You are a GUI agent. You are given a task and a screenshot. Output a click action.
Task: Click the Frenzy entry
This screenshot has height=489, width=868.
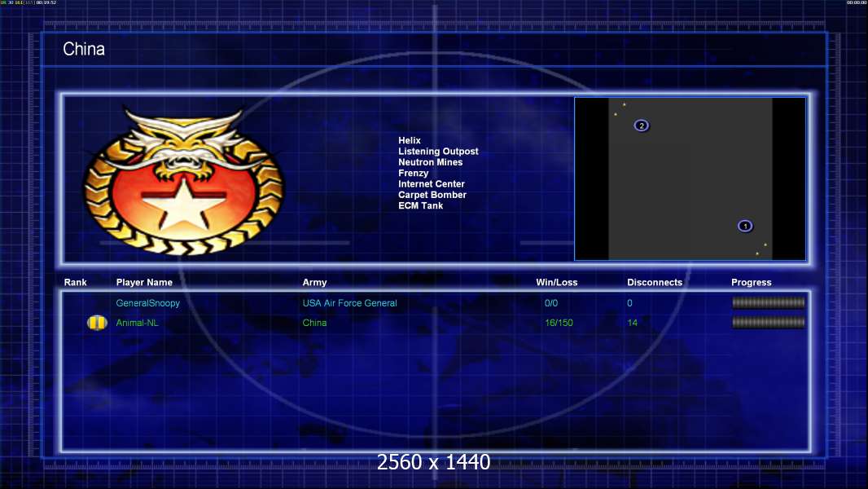[x=413, y=174]
